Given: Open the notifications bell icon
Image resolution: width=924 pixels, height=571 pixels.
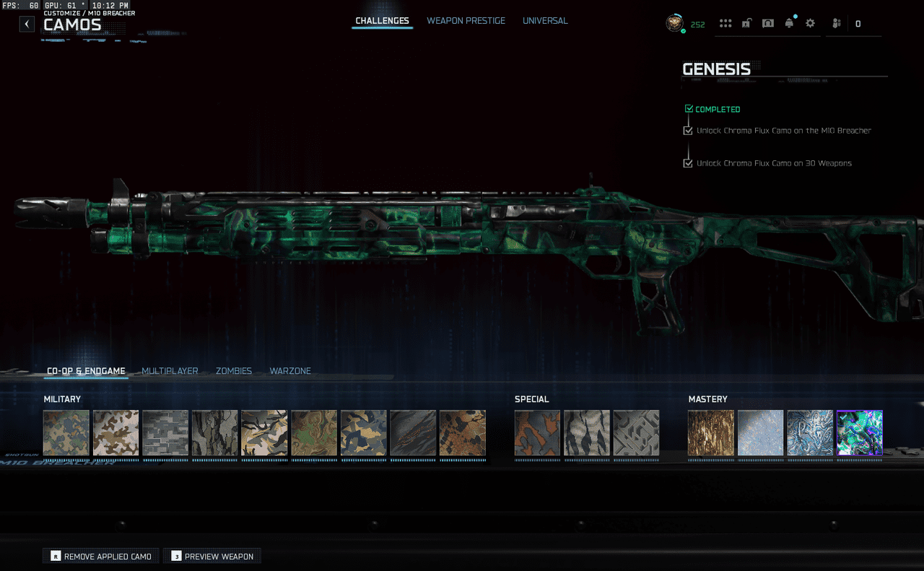Looking at the screenshot, I should 789,23.
